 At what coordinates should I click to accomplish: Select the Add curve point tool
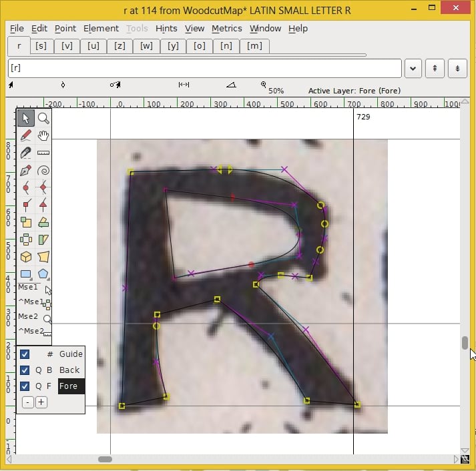(x=26, y=187)
